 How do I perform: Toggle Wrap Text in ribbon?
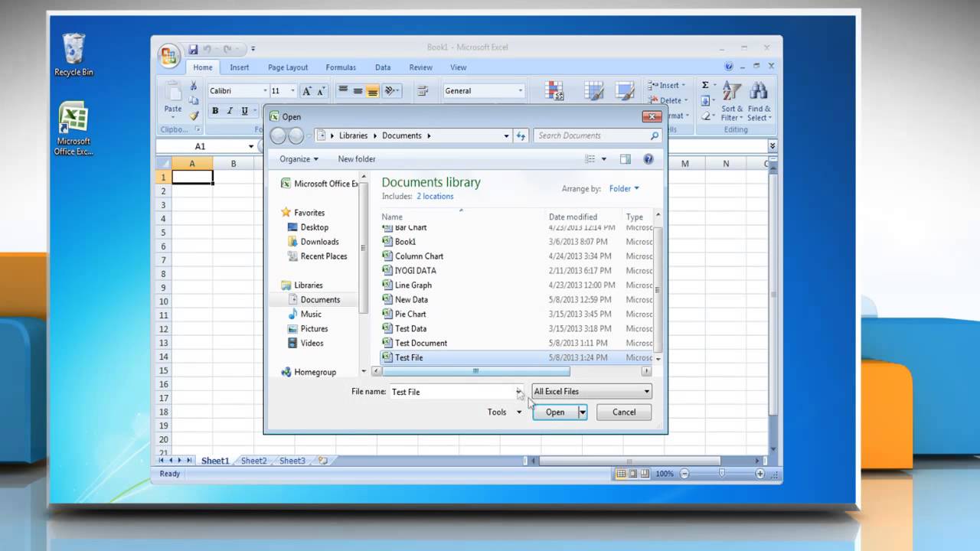click(422, 90)
